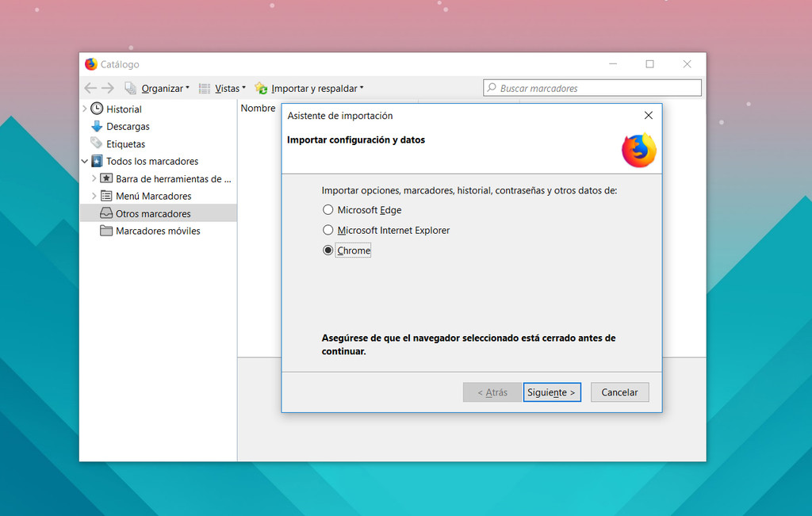Viewport: 812px width, 516px height.
Task: Click the Cancelar button
Action: [619, 392]
